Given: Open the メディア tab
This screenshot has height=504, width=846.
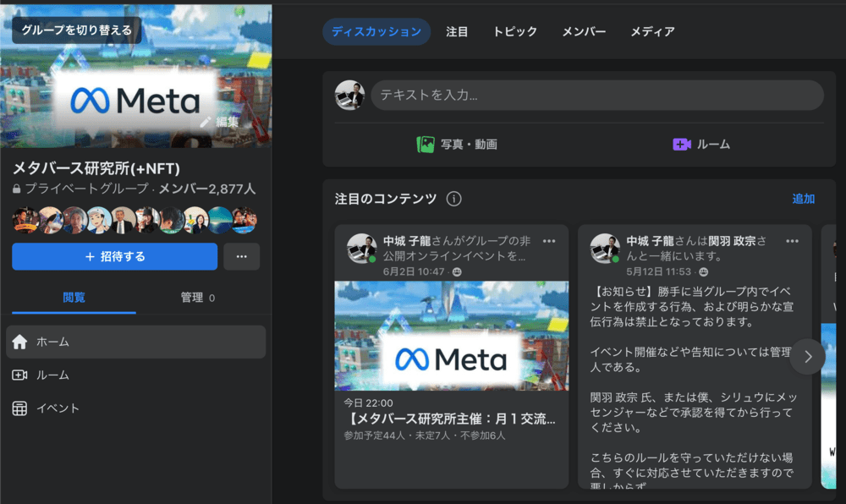Looking at the screenshot, I should (x=653, y=32).
